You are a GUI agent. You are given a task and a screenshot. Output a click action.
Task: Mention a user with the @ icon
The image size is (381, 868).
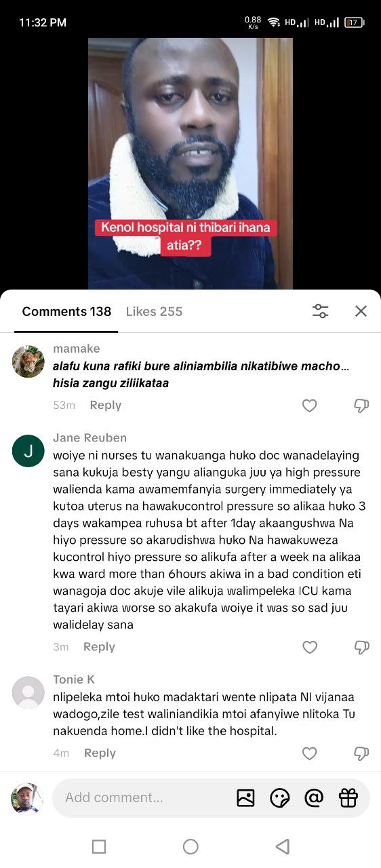pos(314,798)
